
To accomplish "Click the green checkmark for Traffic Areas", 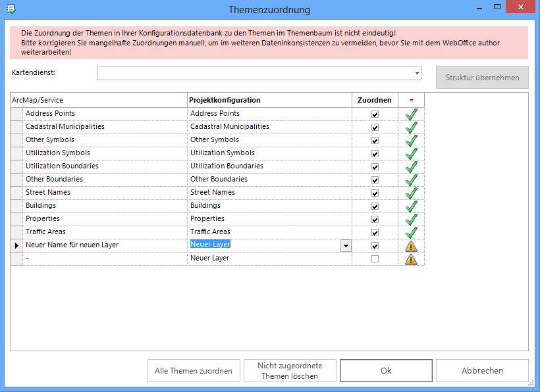I will 412,232.
